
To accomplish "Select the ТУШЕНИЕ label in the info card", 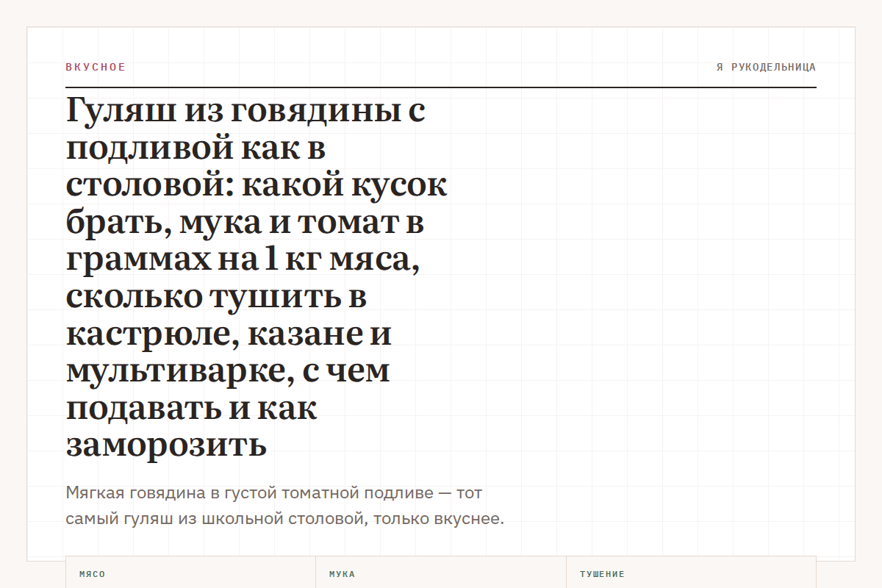I will pyautogui.click(x=602, y=574).
